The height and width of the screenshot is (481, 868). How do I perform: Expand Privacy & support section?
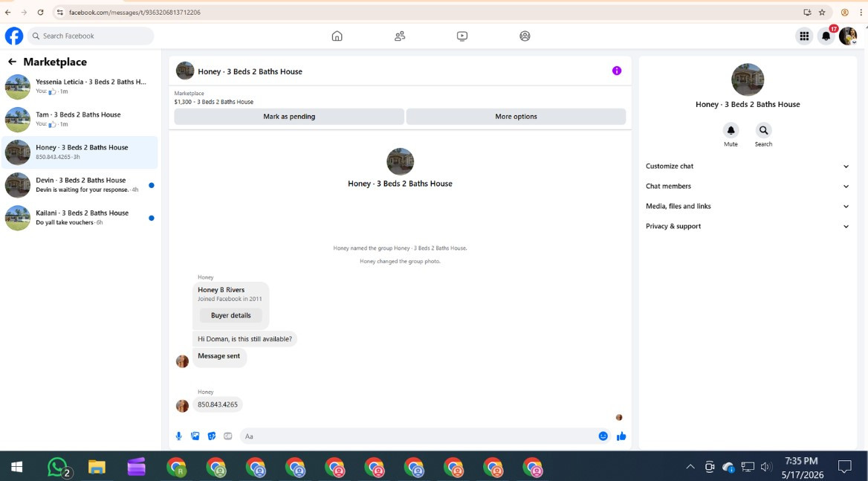(x=748, y=226)
